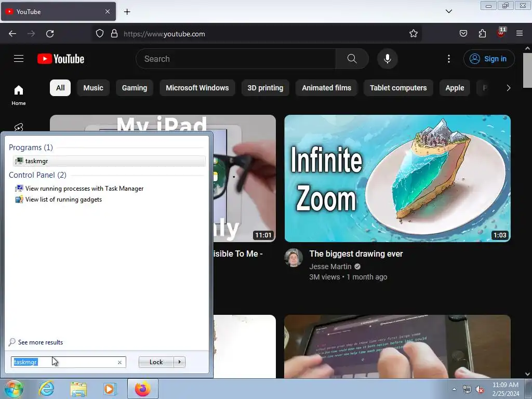Open YouTube settings three-dot menu
The height and width of the screenshot is (399, 532).
coord(448,59)
